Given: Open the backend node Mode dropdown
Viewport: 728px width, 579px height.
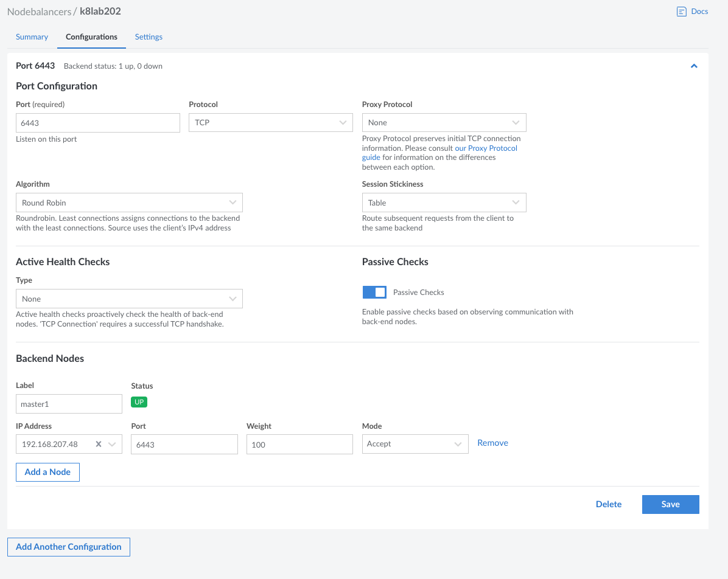Looking at the screenshot, I should pos(415,444).
